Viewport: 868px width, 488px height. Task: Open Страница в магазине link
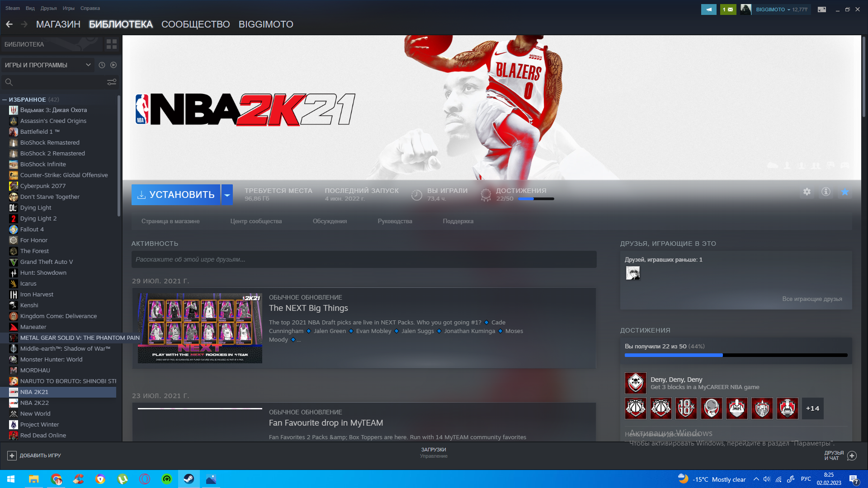(x=170, y=221)
